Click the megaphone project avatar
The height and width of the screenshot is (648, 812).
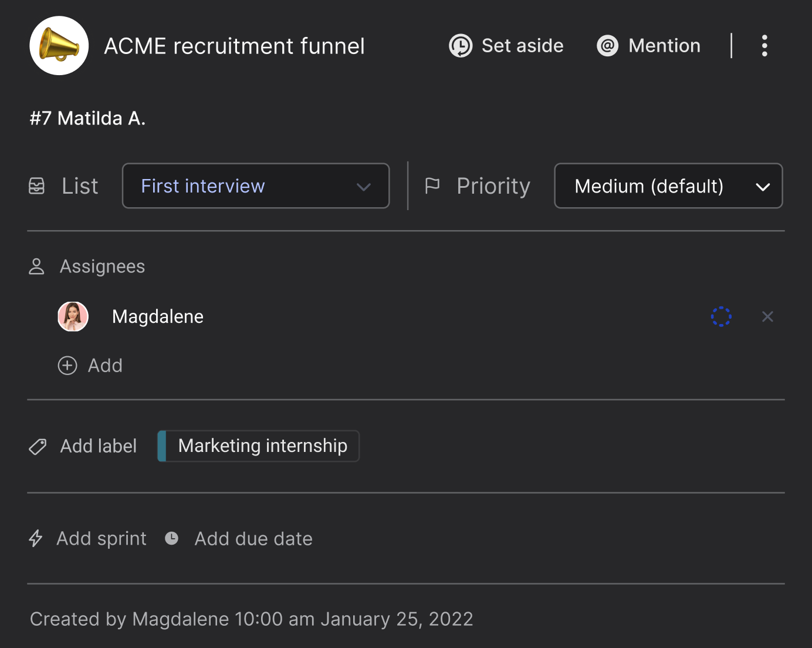coord(59,45)
